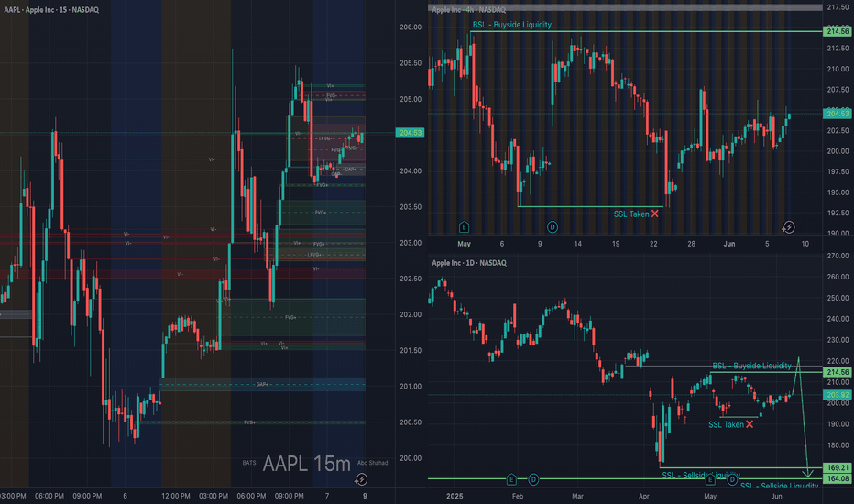Select the 203.92 price label on the 1D chart
This screenshot has height=504, width=854.
pos(838,395)
